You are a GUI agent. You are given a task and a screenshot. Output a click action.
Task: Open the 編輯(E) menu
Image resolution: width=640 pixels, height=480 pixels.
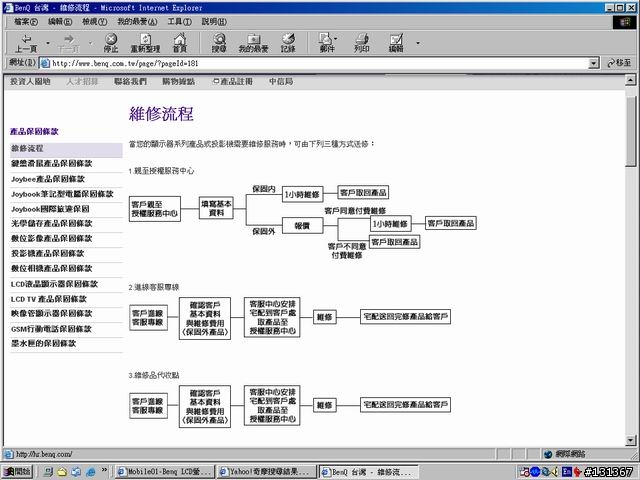click(x=60, y=22)
